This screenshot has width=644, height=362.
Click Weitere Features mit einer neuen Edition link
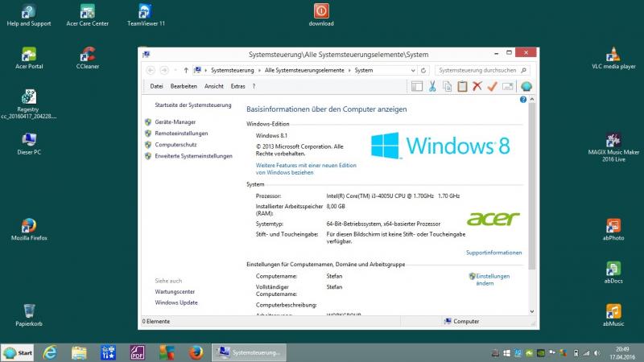306,169
